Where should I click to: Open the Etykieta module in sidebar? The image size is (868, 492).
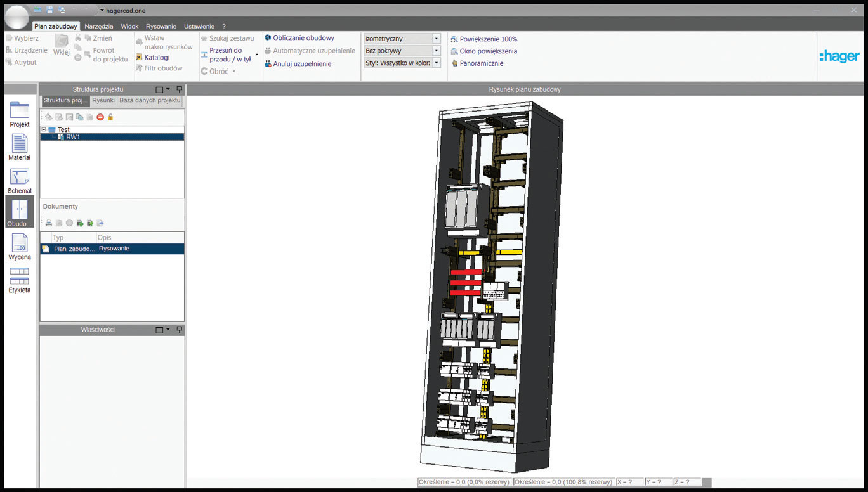20,280
